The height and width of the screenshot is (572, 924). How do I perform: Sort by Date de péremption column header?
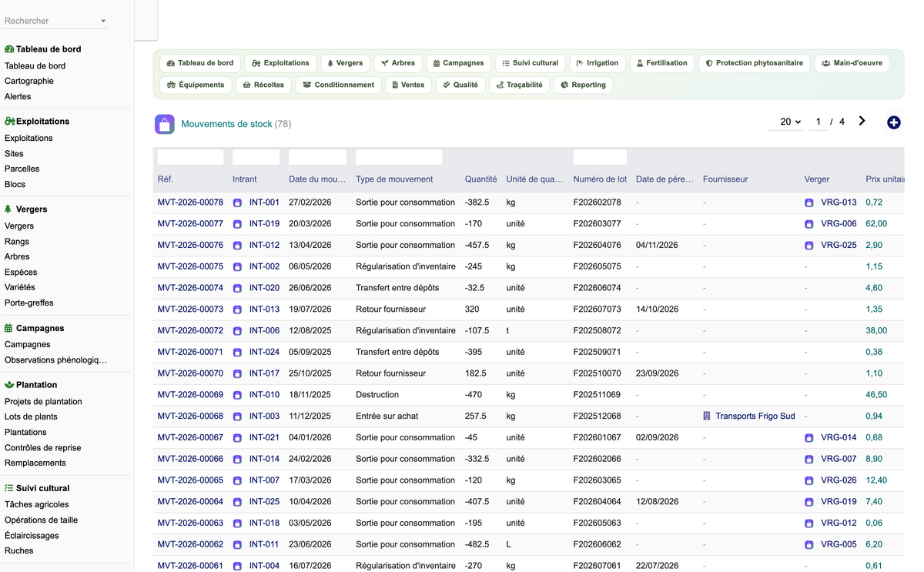pos(665,179)
